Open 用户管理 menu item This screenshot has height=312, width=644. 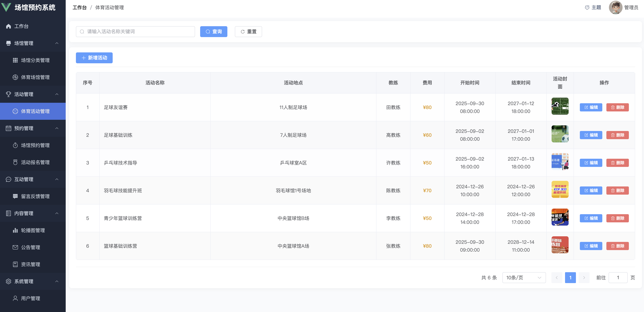point(30,298)
